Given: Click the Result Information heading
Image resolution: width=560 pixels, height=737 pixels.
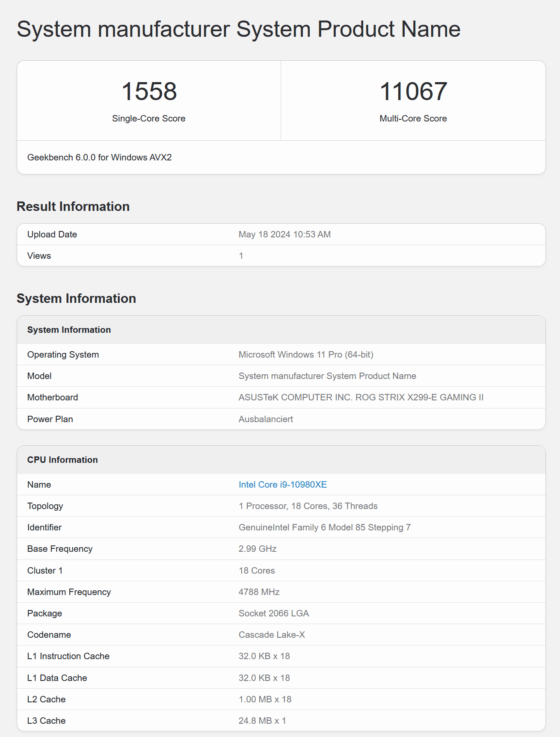Looking at the screenshot, I should point(73,206).
